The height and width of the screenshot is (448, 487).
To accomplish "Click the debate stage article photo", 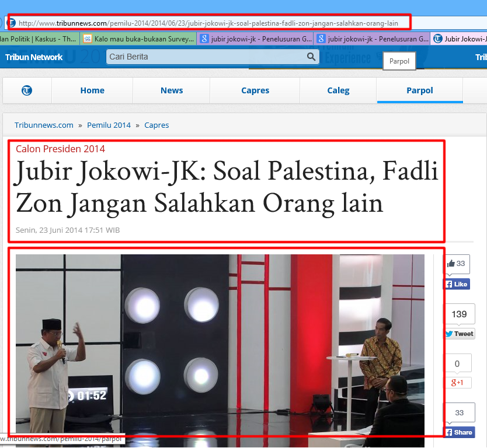I will pyautogui.click(x=220, y=351).
